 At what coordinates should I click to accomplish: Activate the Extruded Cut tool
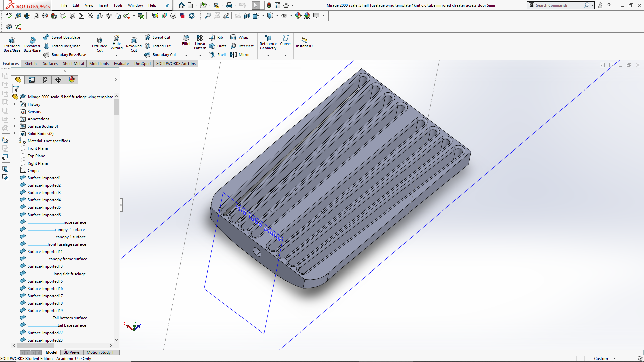tap(100, 45)
